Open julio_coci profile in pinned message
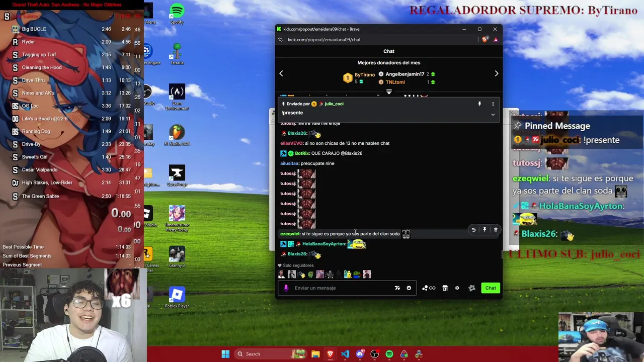 pos(334,104)
